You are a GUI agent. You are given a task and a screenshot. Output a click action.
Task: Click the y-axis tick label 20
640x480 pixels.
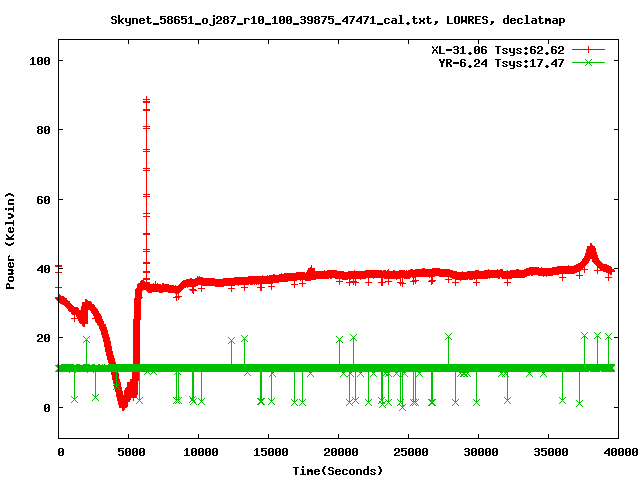tap(43, 338)
